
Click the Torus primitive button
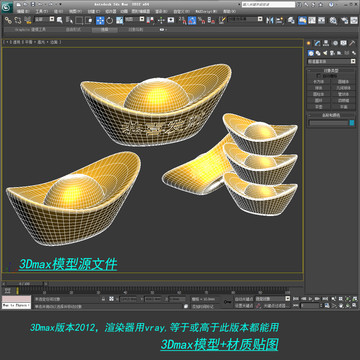pos(319,100)
